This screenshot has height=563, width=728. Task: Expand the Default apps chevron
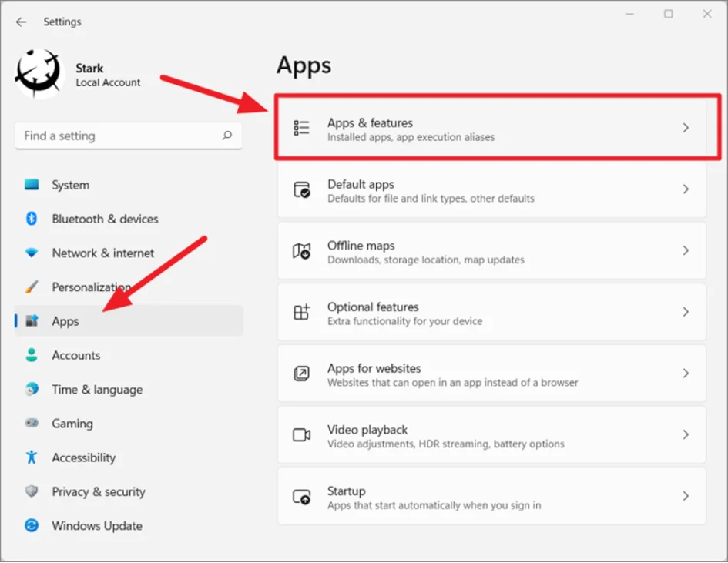686,189
